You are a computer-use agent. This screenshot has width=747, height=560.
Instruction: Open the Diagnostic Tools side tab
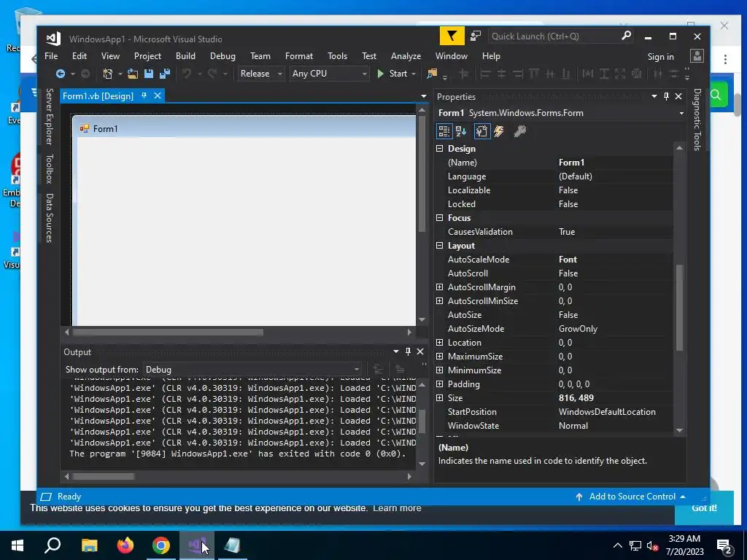pyautogui.click(x=697, y=120)
